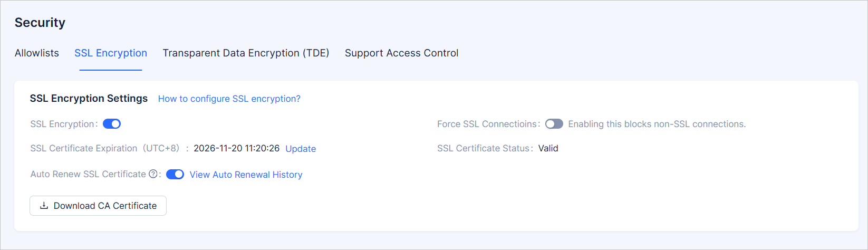The width and height of the screenshot is (868, 250).
Task: Click the Security page heading
Action: [40, 23]
